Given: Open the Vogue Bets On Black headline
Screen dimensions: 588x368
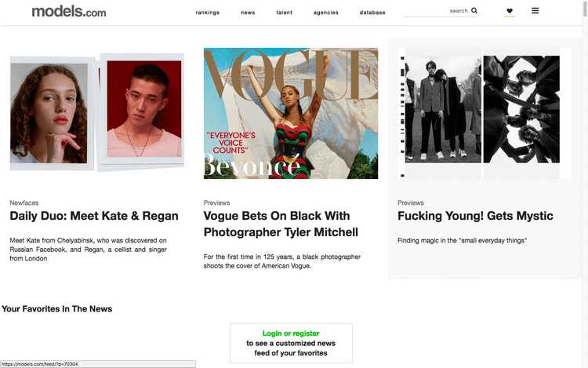Looking at the screenshot, I should pyautogui.click(x=281, y=224).
